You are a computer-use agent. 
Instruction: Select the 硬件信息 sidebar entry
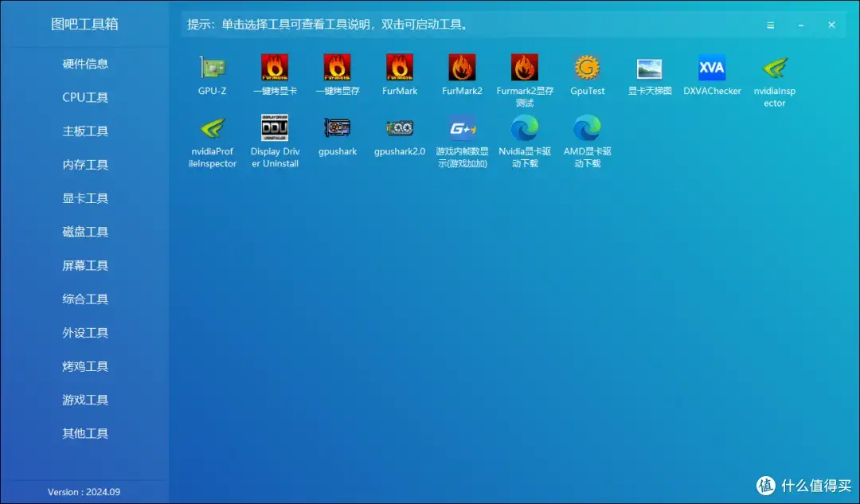coord(84,64)
